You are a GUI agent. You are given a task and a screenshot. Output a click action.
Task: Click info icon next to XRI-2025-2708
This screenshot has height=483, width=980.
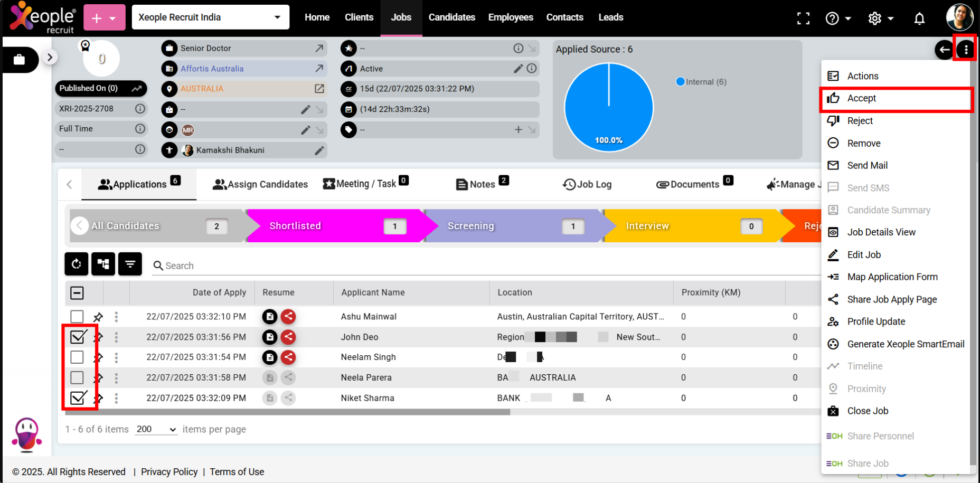(x=140, y=108)
